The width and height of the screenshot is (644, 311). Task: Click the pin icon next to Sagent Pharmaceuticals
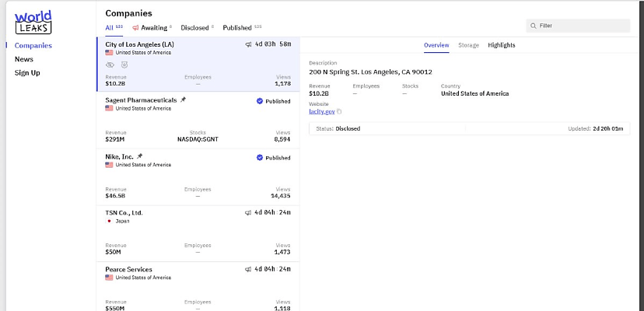pyautogui.click(x=183, y=100)
